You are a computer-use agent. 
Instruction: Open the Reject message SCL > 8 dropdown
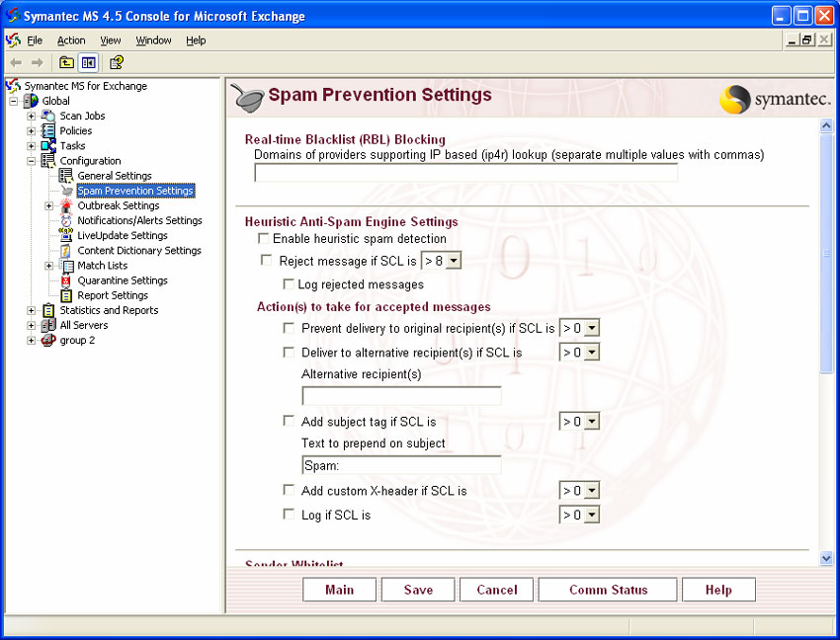[x=454, y=261]
